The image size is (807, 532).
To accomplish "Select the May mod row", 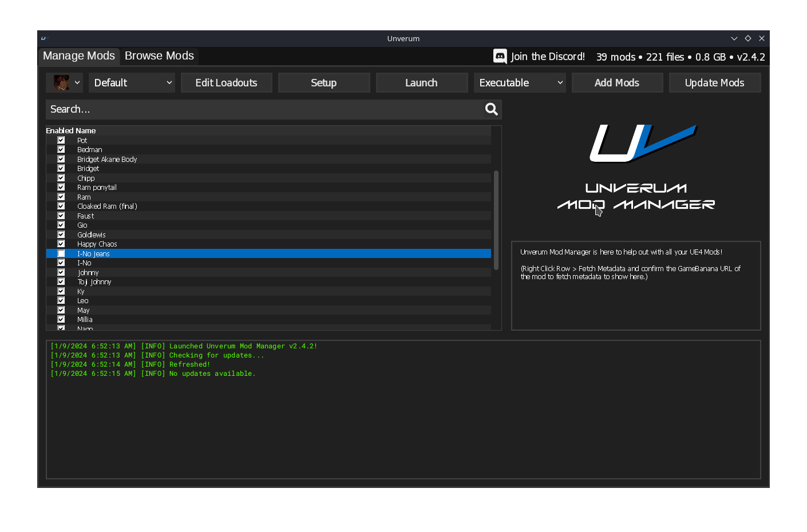I will [x=268, y=310].
